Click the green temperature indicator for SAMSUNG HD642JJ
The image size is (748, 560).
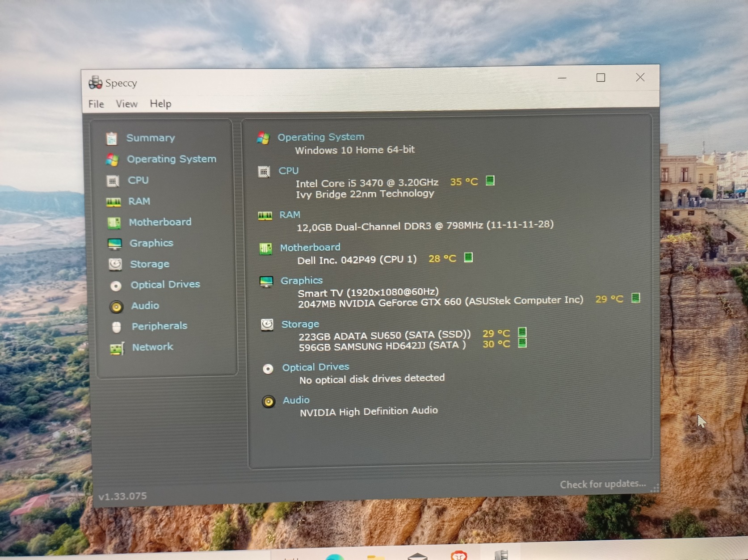522,343
